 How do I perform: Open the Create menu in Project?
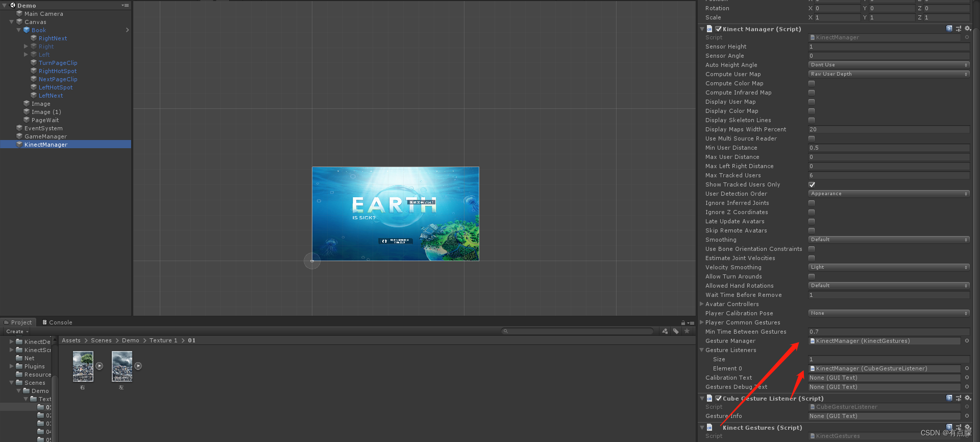[17, 332]
